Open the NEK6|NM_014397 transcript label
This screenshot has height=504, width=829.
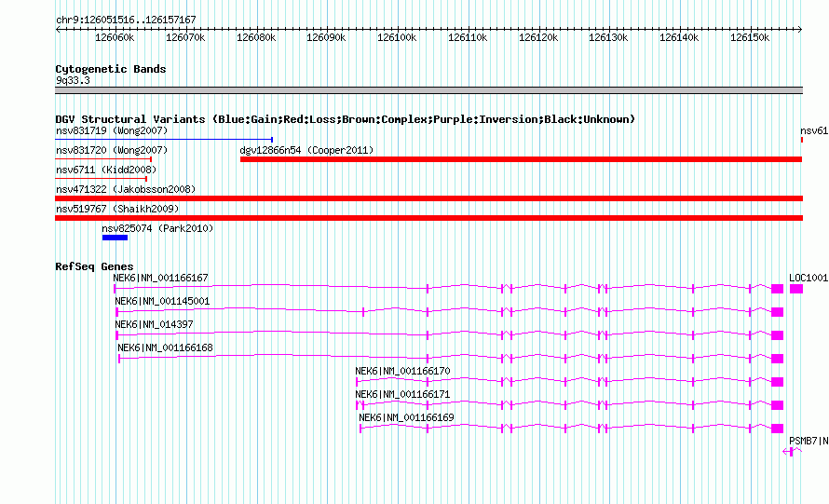coord(154,324)
